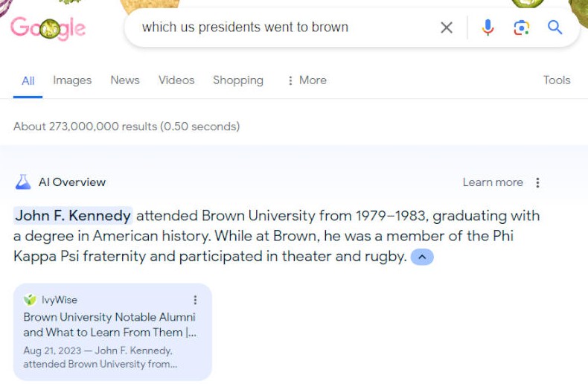Select the Videos tab
This screenshot has height=384, width=588.
(x=176, y=80)
